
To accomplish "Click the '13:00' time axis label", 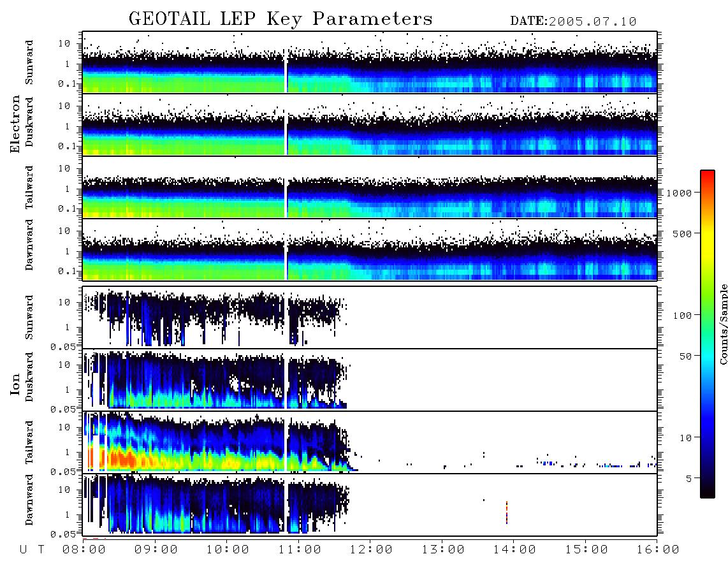I will pos(443,550).
